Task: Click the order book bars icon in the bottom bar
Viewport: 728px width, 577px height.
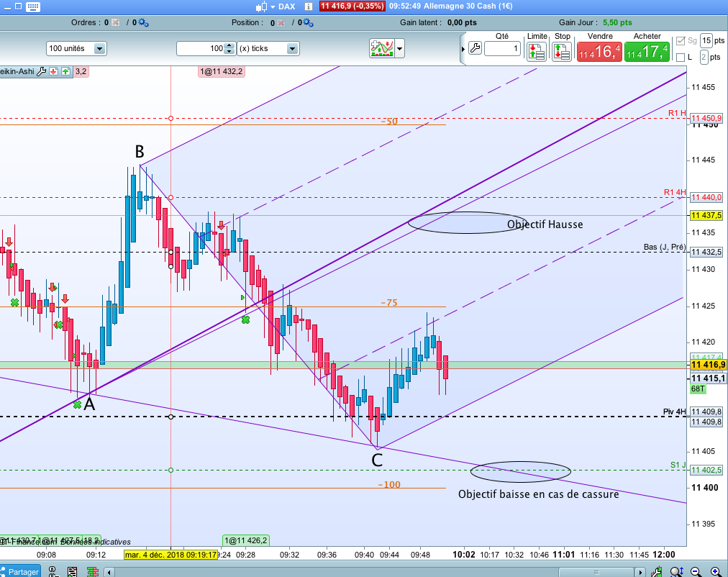Action: [92, 571]
